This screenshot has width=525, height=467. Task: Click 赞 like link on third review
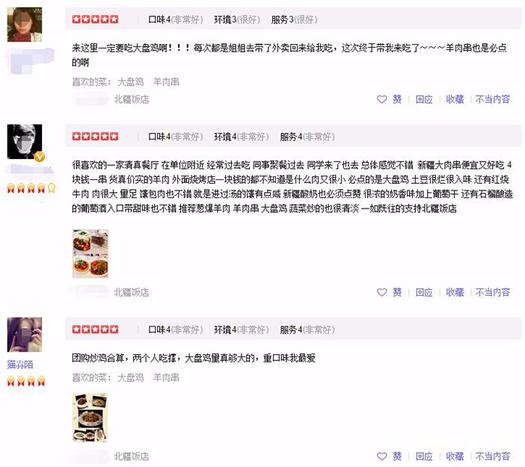click(397, 456)
